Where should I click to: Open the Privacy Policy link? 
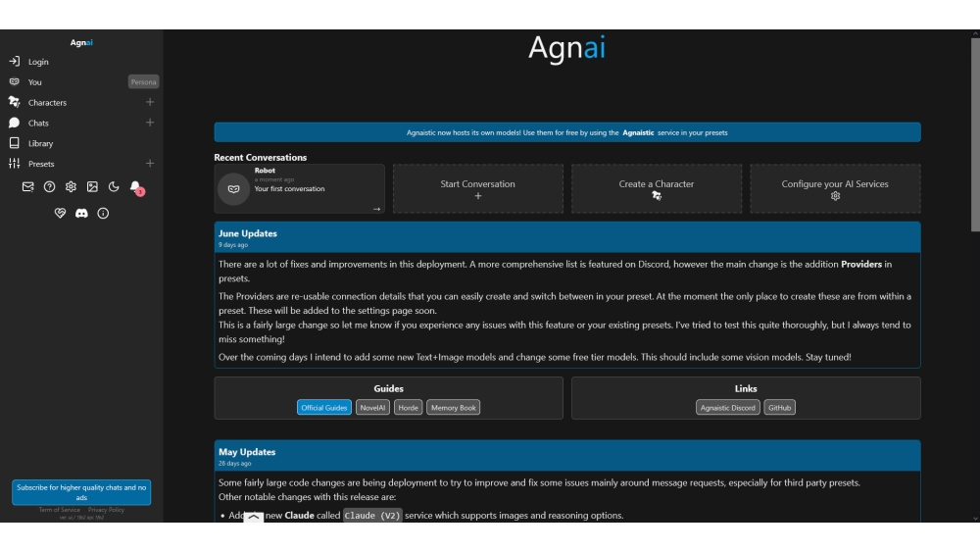pyautogui.click(x=106, y=510)
